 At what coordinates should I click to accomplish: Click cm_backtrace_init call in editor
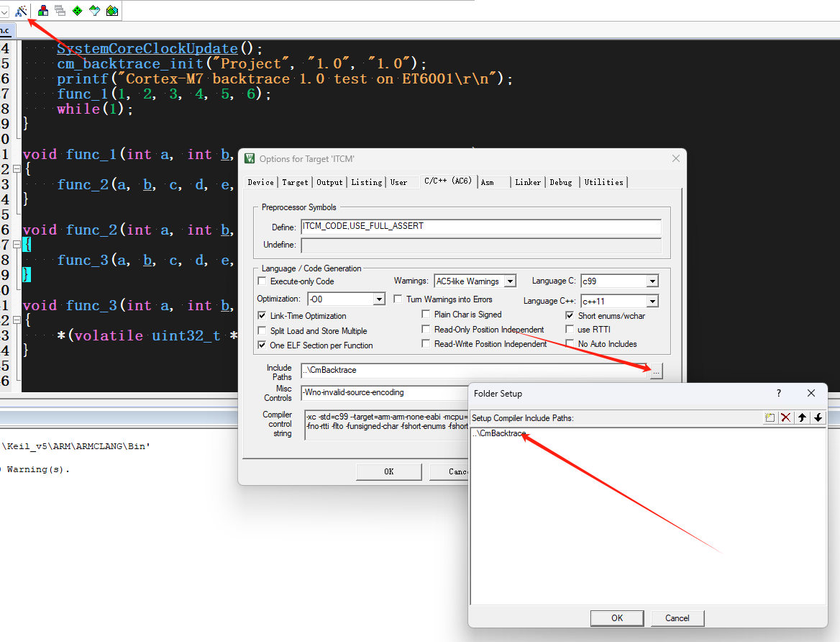coord(130,64)
